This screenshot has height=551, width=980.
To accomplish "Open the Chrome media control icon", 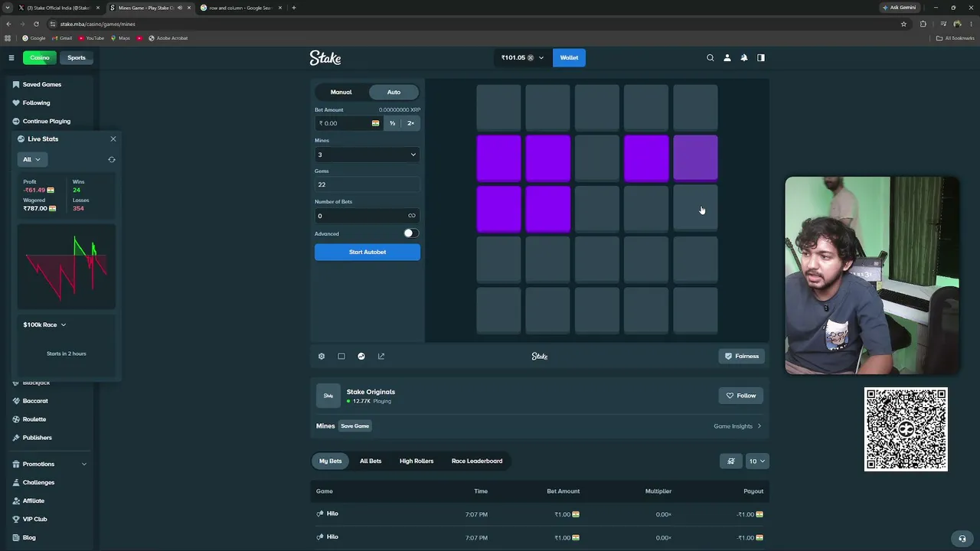I will [x=943, y=24].
